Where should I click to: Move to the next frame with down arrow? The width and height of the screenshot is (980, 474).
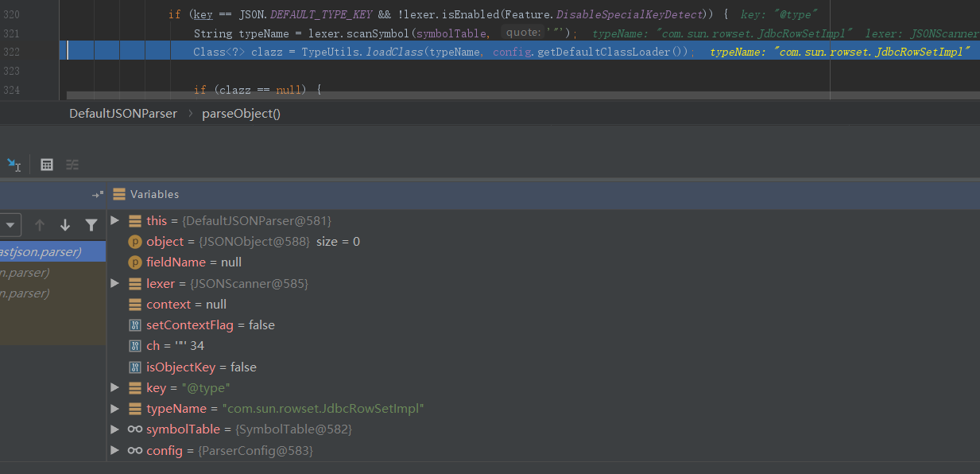pyautogui.click(x=65, y=225)
